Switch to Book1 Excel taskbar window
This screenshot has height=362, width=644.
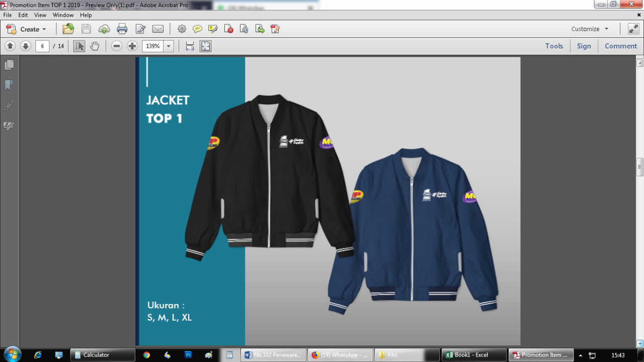tap(474, 355)
